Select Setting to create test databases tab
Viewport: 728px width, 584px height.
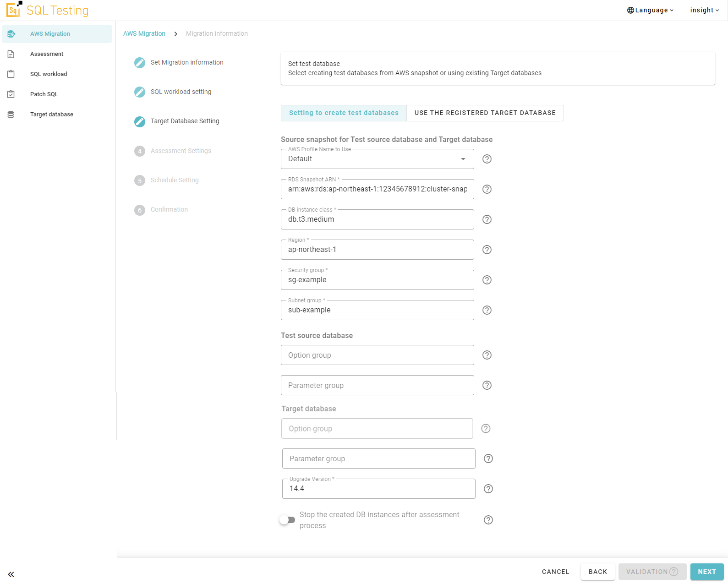[344, 113]
